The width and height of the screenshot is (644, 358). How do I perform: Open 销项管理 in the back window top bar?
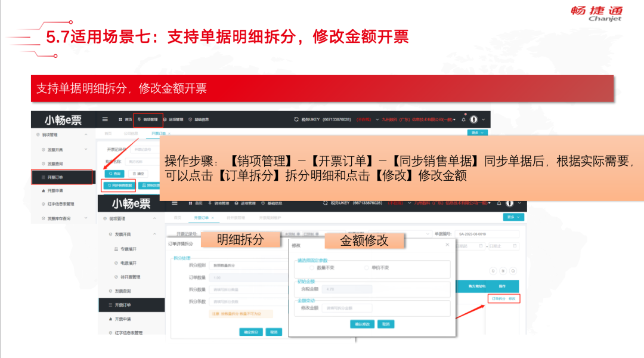click(x=148, y=119)
